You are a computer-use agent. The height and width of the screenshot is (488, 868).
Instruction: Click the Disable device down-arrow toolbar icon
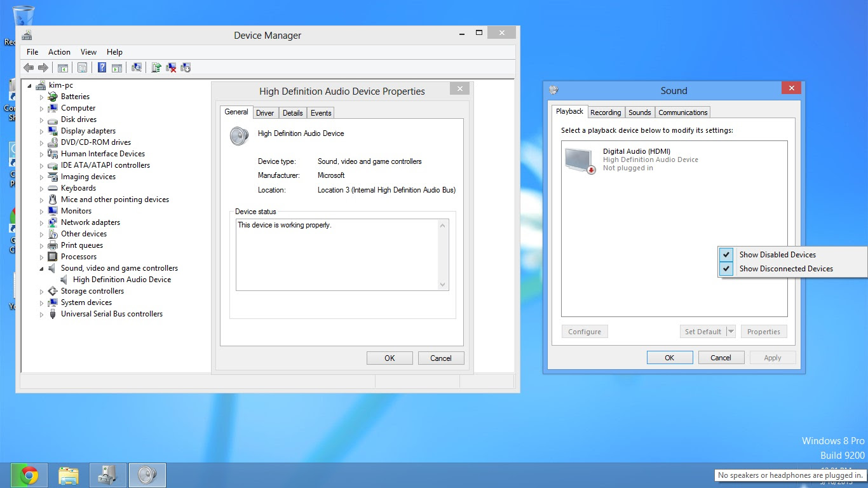pyautogui.click(x=186, y=67)
